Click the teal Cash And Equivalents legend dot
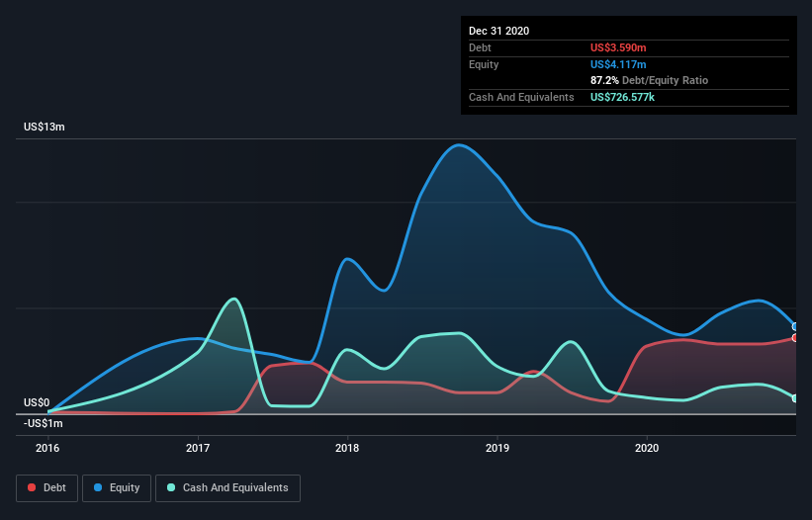 click(171, 487)
